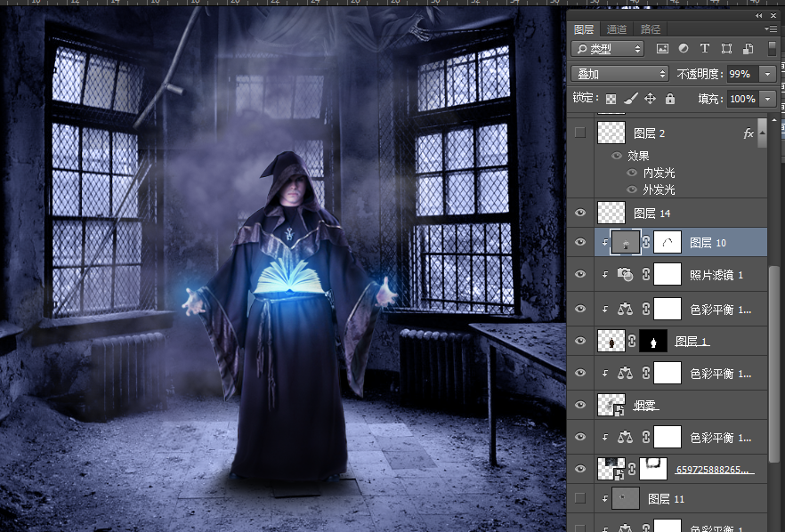Select the 图层 14 layer name
Screen dimensions: 785x532
(651, 214)
